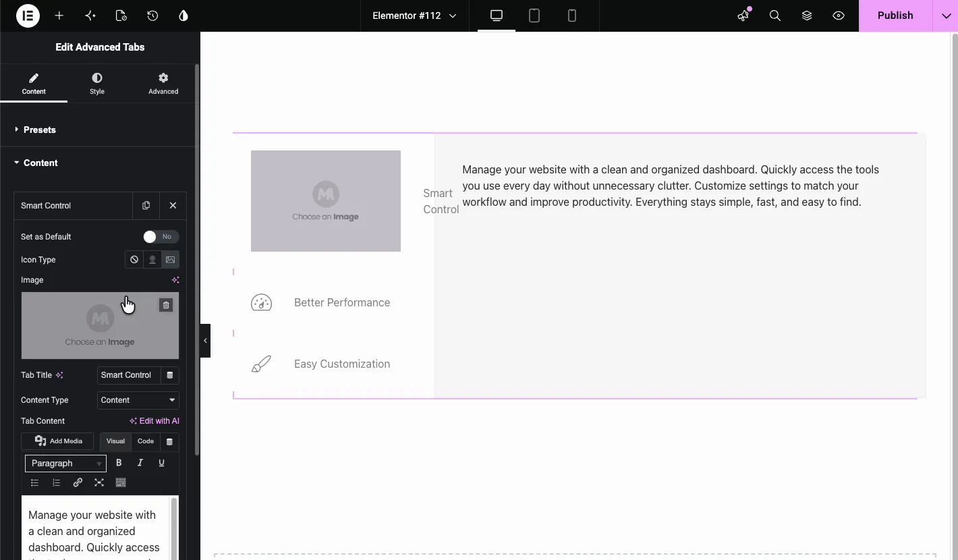The image size is (958, 560).
Task: Delete the chosen image with trash icon
Action: point(166,305)
